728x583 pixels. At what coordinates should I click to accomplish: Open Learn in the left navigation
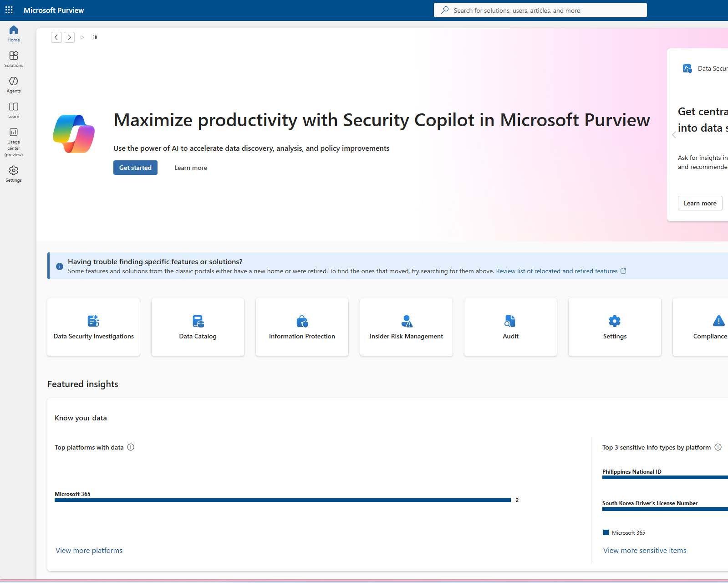14,110
